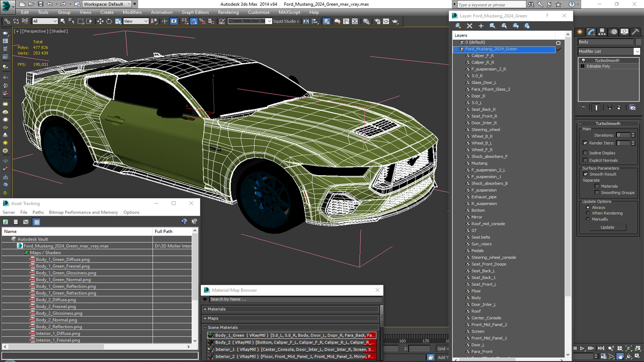Click the Mirror tool icon
Image resolution: width=644 pixels, height=362 pixels.
(x=306, y=21)
